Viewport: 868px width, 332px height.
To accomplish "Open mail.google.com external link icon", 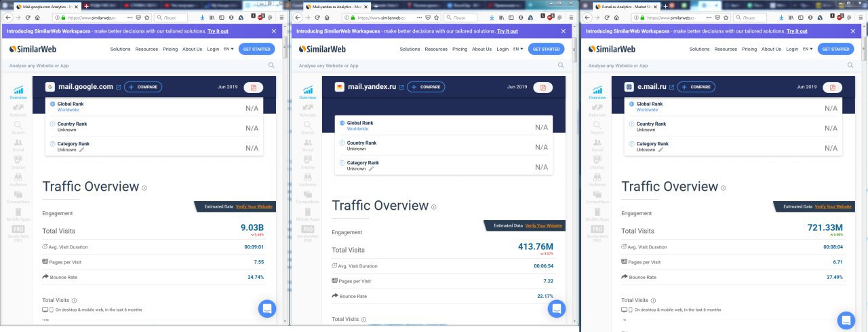I will pos(119,87).
